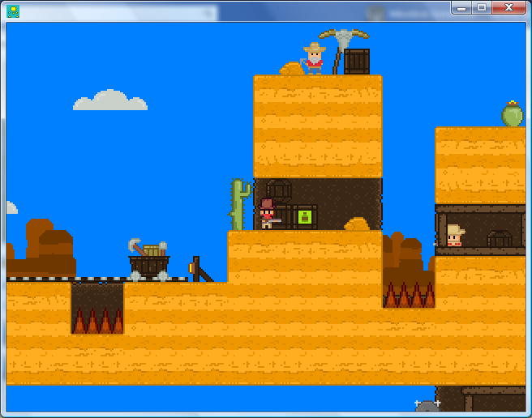The width and height of the screenshot is (532, 418).
Task: Click the pale-hatted character in the right mine
Action: pyautogui.click(x=455, y=236)
